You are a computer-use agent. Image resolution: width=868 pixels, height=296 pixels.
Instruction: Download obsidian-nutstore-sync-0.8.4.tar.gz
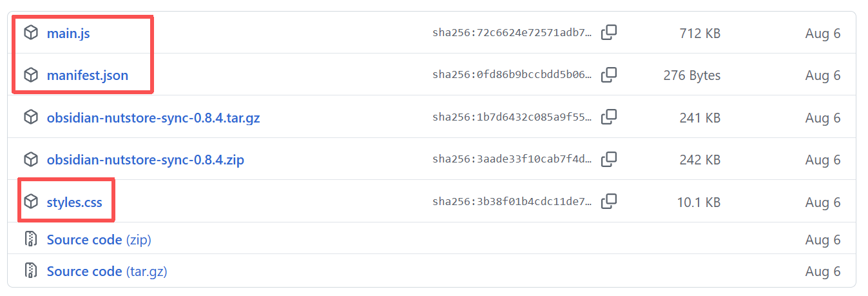153,118
